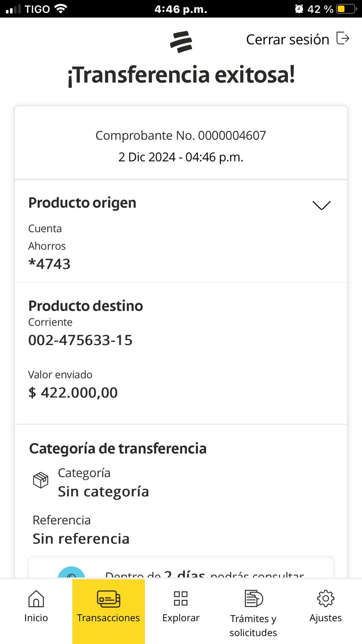Open Trámites y solicitudes document icon
Image resolution: width=362 pixels, height=644 pixels.
pyautogui.click(x=253, y=599)
